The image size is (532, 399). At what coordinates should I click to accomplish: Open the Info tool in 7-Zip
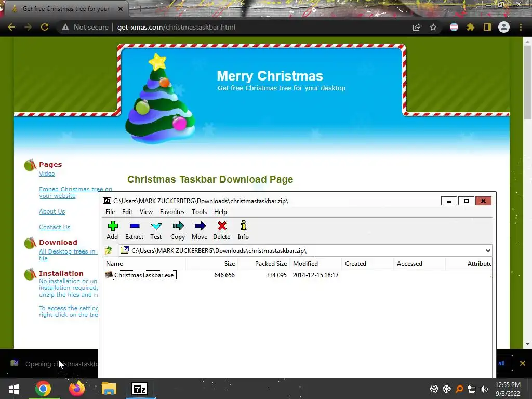click(x=243, y=230)
